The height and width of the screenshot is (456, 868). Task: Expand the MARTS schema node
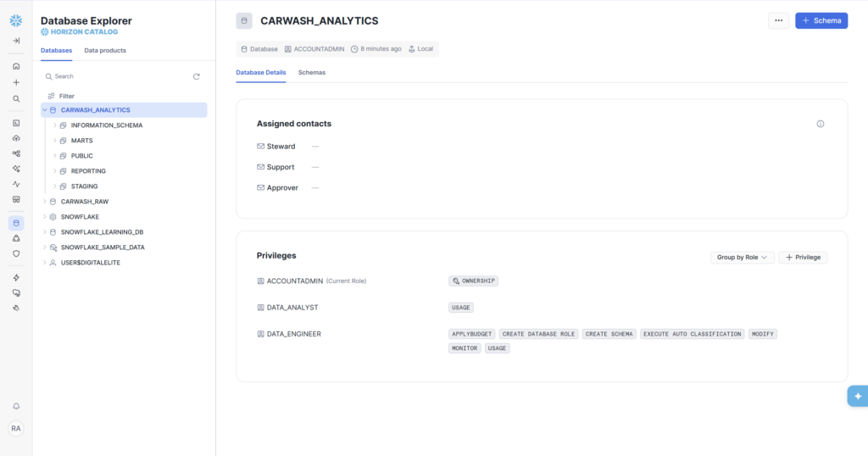[54, 141]
